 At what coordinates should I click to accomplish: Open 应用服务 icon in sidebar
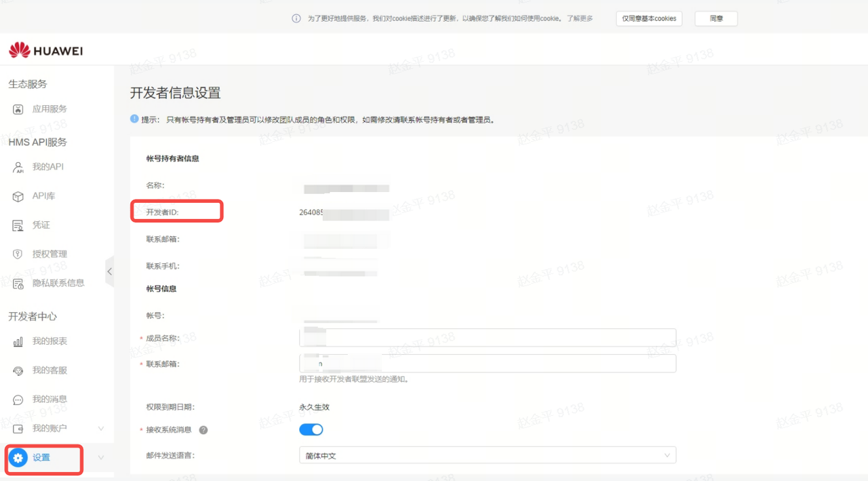(x=18, y=109)
